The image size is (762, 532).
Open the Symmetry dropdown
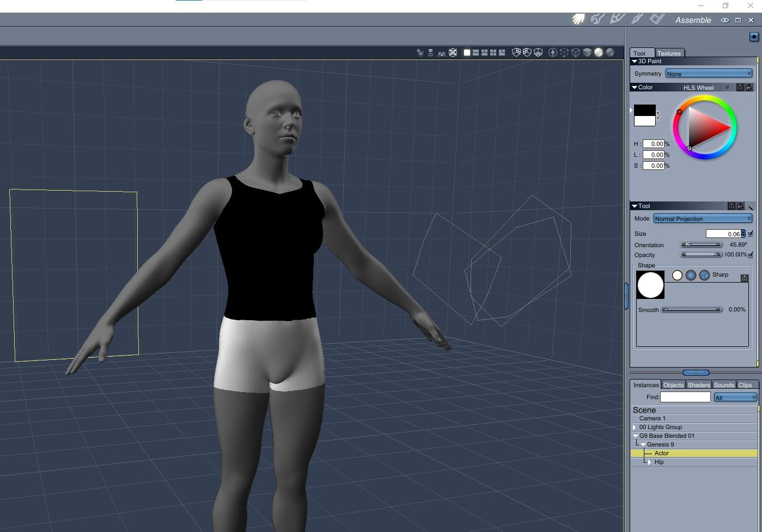(x=709, y=74)
